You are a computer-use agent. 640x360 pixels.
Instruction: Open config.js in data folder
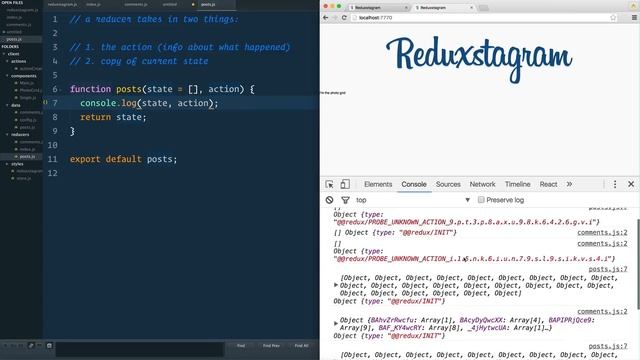click(28, 120)
